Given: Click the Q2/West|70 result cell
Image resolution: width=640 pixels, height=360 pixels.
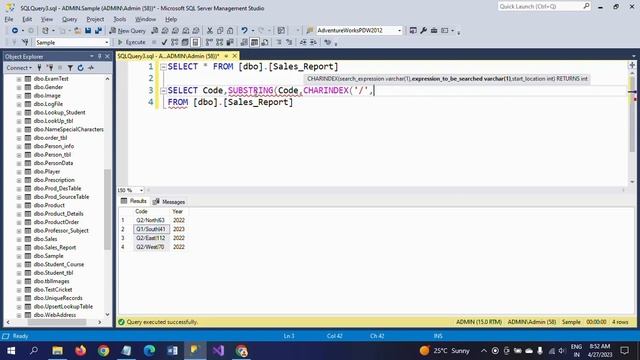Looking at the screenshot, I should point(151,247).
